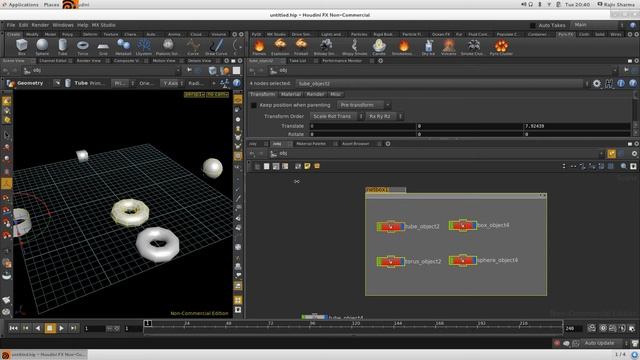
Task: Toggle display flag on sphere_object4 node
Action: click(474, 260)
